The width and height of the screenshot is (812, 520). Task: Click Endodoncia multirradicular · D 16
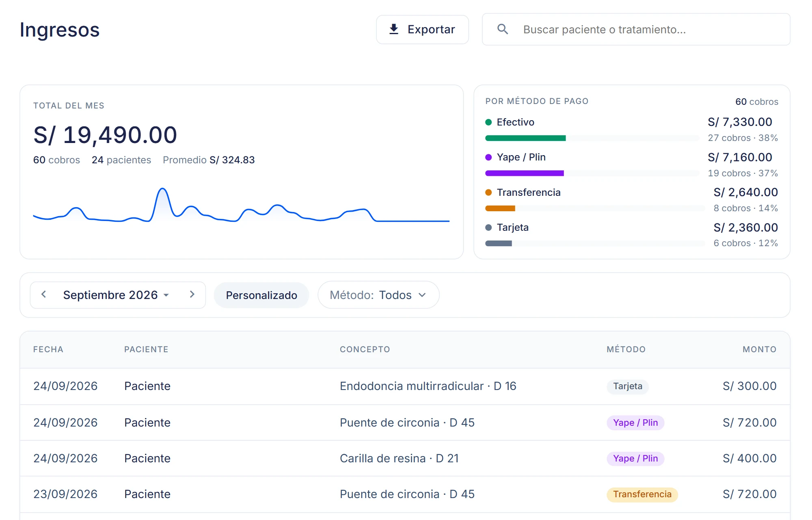point(428,386)
